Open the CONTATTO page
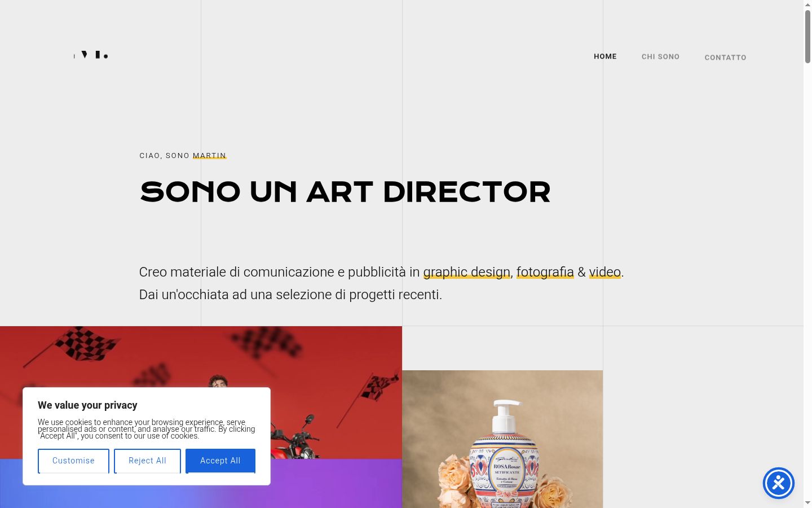 725,58
